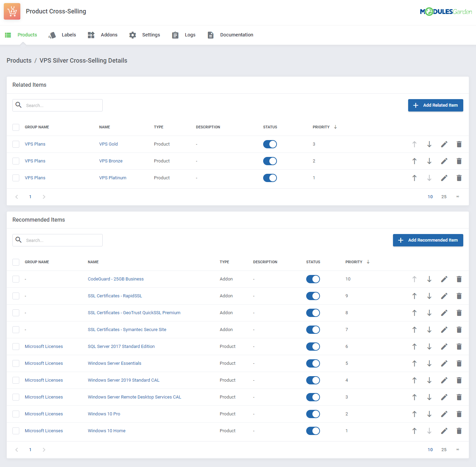This screenshot has height=467, width=476.
Task: Edit the VPS Bronze related item
Action: (444, 161)
